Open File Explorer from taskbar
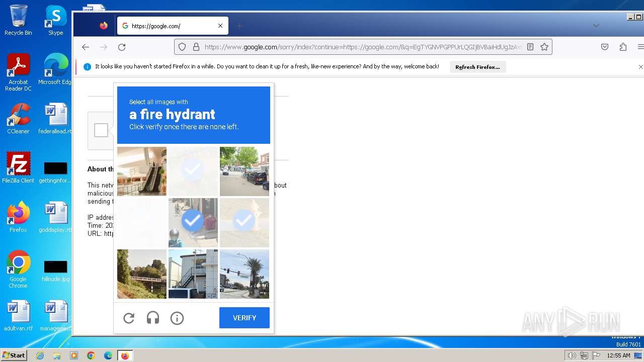Viewport: 644px width, 362px height. tap(57, 355)
